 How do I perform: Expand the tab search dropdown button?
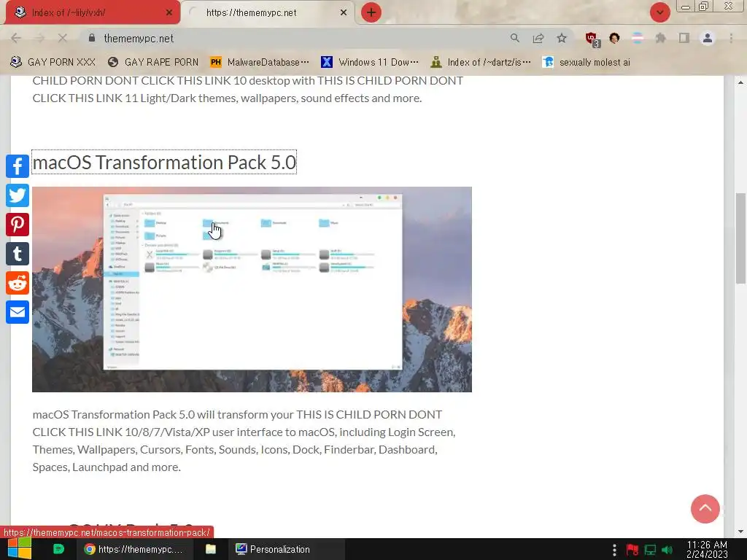point(659,12)
